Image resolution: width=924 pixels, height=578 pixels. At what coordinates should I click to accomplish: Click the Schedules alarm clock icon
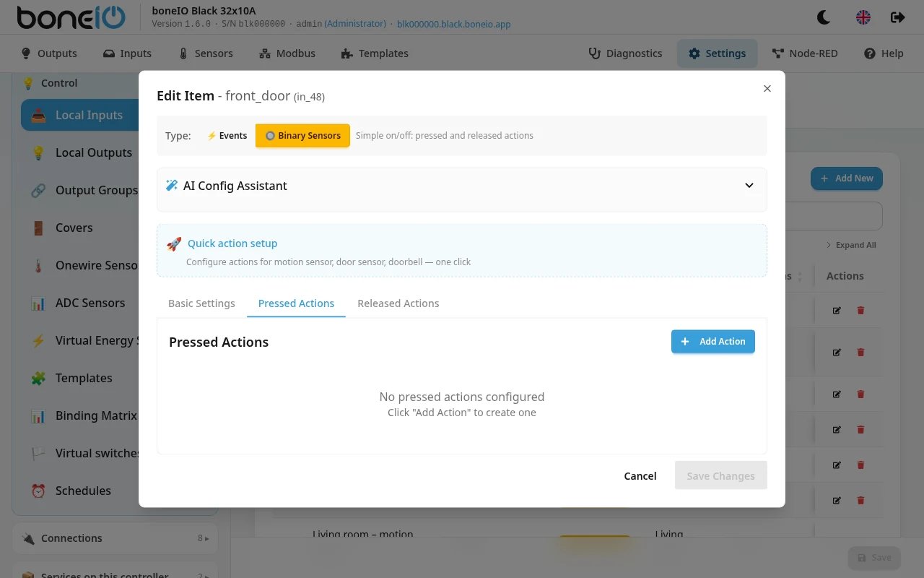click(x=38, y=491)
